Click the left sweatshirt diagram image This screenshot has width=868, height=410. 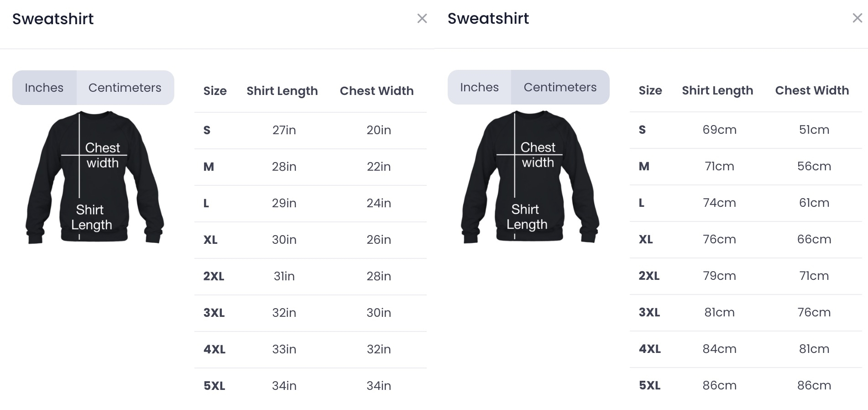coord(94,177)
